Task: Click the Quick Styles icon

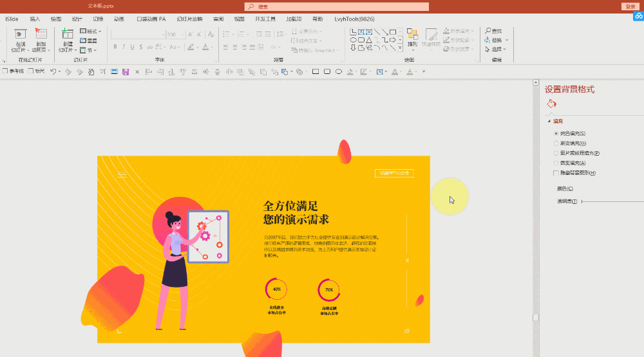Action: click(431, 35)
